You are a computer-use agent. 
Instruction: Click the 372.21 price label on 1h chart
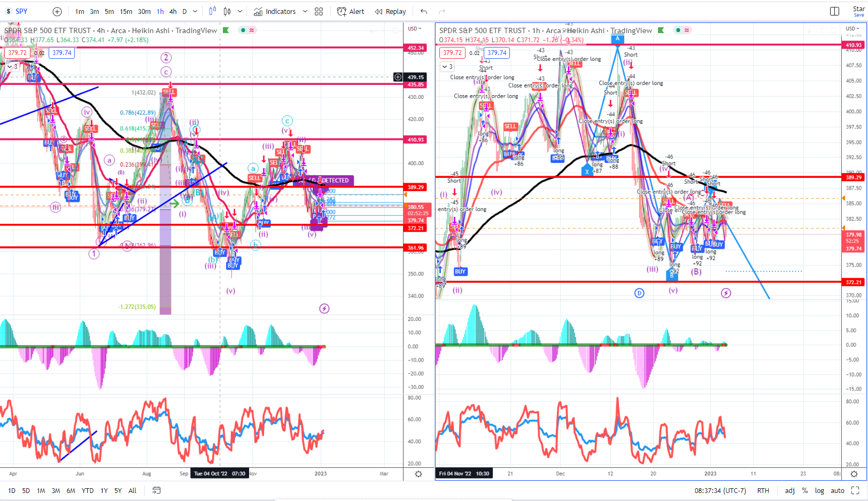pyautogui.click(x=854, y=282)
